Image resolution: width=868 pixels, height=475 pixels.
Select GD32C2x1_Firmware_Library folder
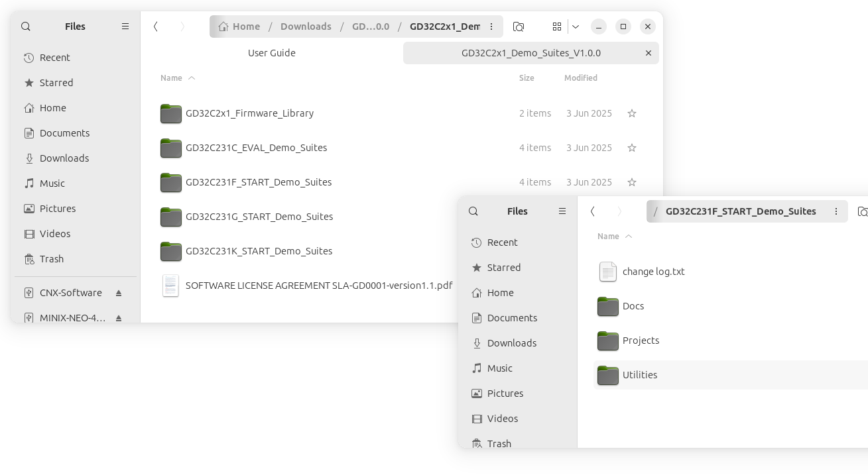click(x=401, y=113)
